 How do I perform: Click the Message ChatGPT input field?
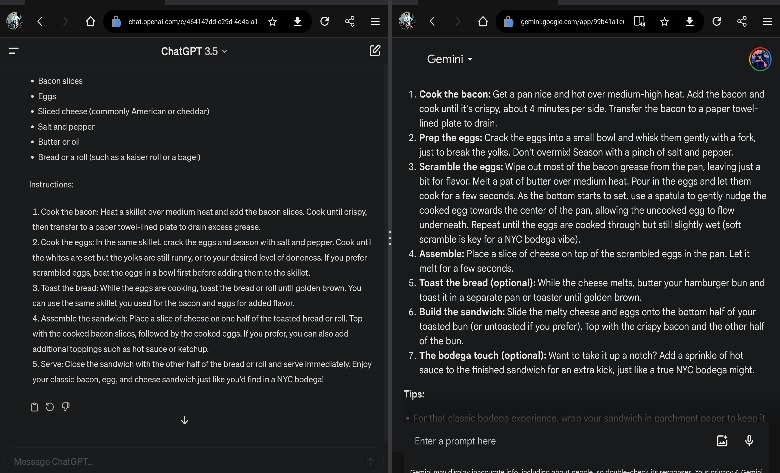tap(180, 461)
